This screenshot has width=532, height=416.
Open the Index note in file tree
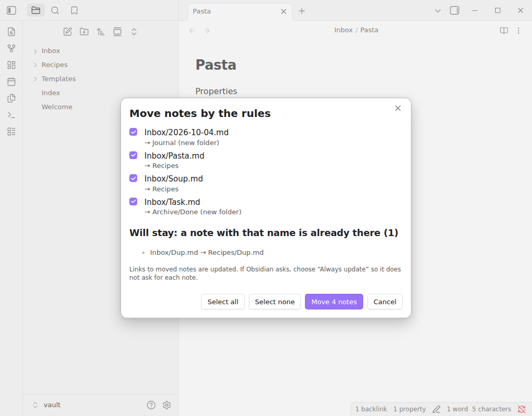pos(50,93)
